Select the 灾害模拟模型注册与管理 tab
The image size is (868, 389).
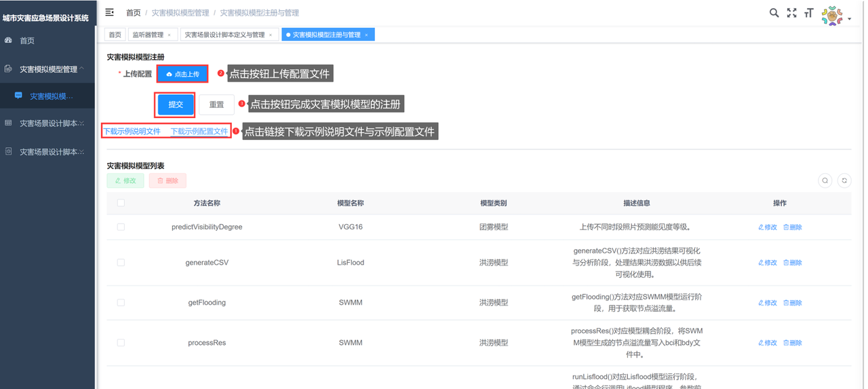(x=327, y=35)
